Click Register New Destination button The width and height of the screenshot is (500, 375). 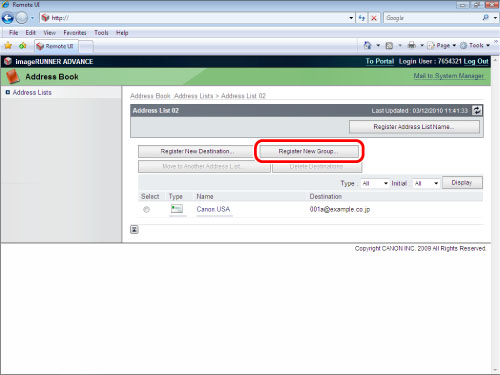click(196, 151)
